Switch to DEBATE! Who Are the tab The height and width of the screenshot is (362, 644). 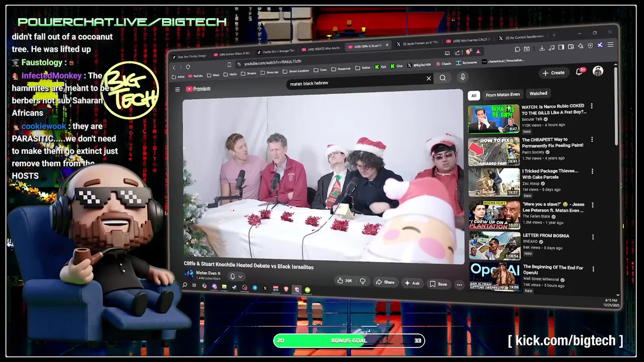coord(320,49)
